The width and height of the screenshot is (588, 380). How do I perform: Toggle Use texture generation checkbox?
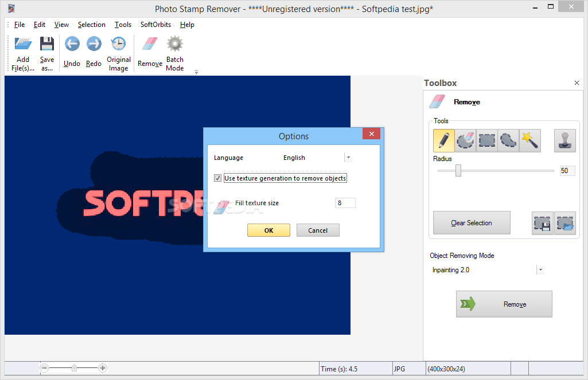tap(217, 178)
